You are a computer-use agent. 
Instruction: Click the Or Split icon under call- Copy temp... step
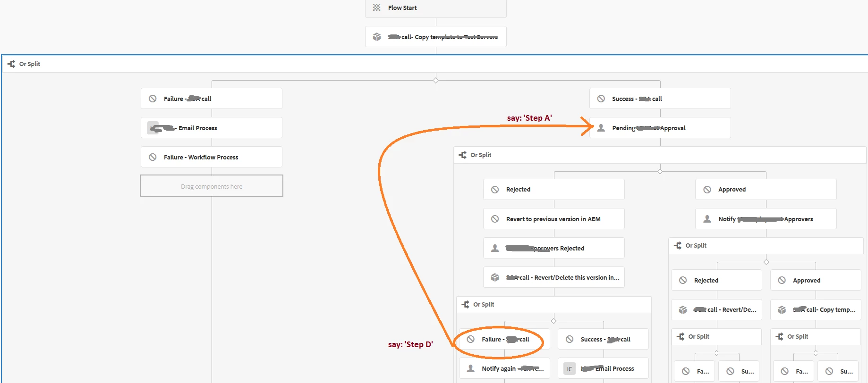[780, 336]
